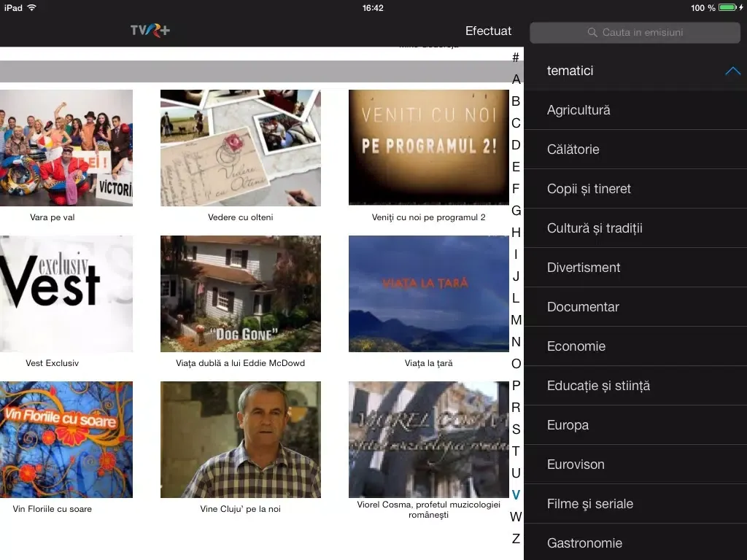Jump to letter D in index

pyautogui.click(x=516, y=145)
